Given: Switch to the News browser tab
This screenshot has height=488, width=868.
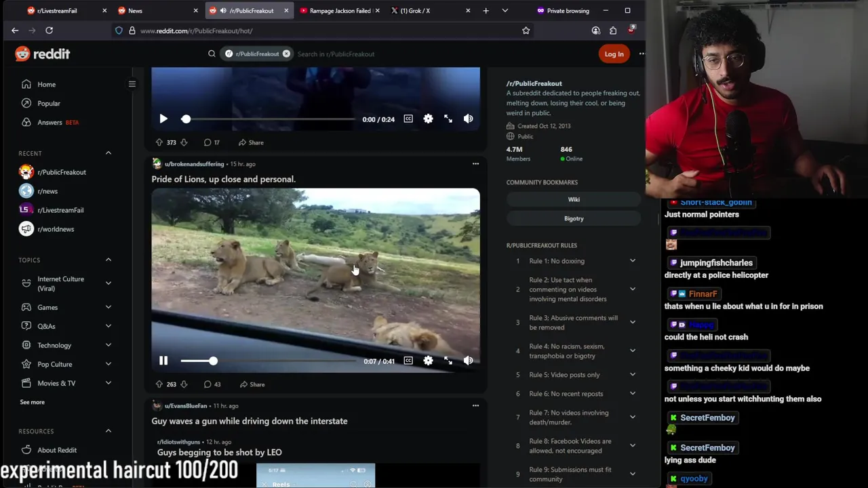Looking at the screenshot, I should pyautogui.click(x=156, y=11).
